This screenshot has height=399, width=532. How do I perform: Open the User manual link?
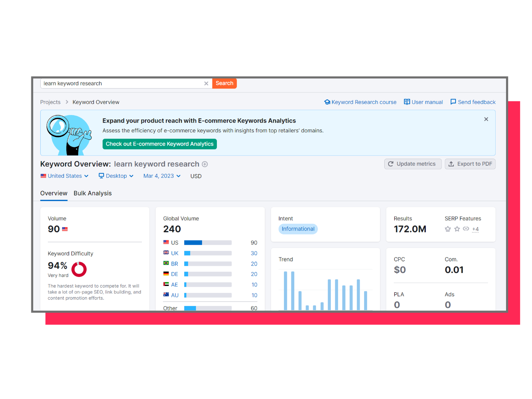pyautogui.click(x=423, y=102)
